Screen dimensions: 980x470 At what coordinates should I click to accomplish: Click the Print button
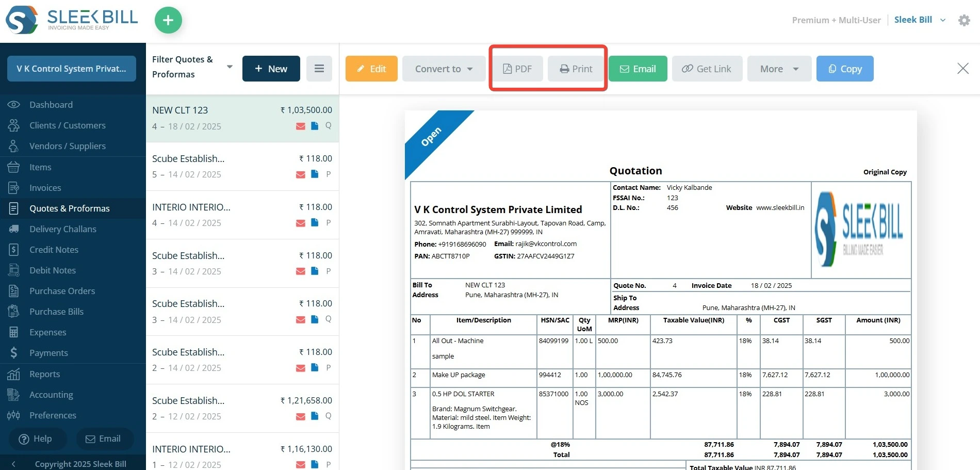click(x=576, y=69)
